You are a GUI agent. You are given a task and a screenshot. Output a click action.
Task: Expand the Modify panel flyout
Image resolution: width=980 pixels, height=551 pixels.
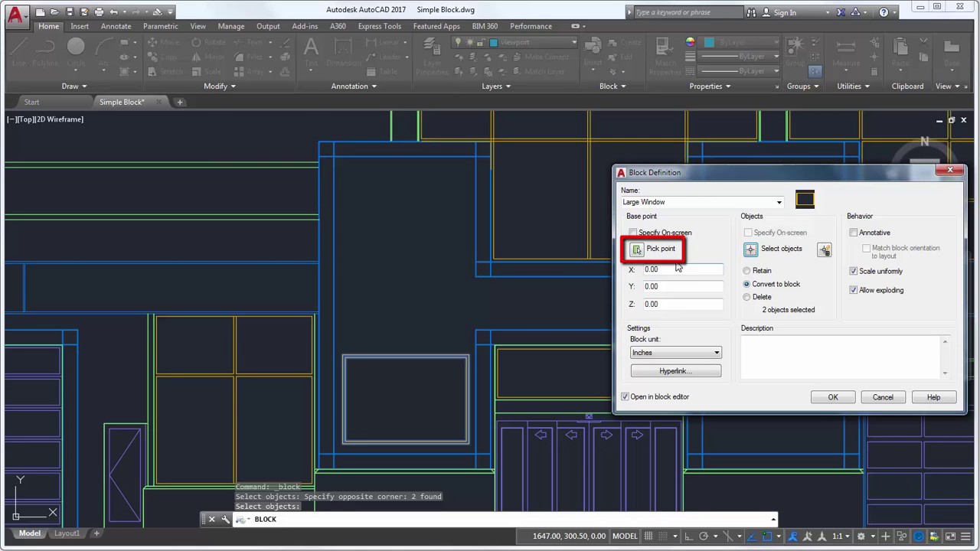click(x=219, y=86)
